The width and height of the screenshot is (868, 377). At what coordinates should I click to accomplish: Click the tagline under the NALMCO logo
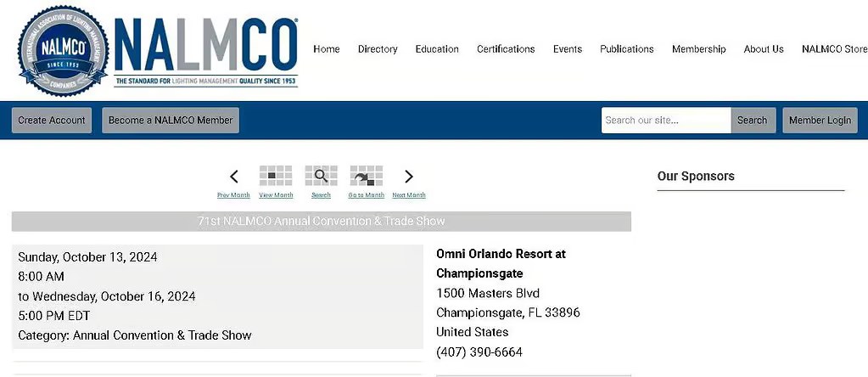[x=206, y=82]
